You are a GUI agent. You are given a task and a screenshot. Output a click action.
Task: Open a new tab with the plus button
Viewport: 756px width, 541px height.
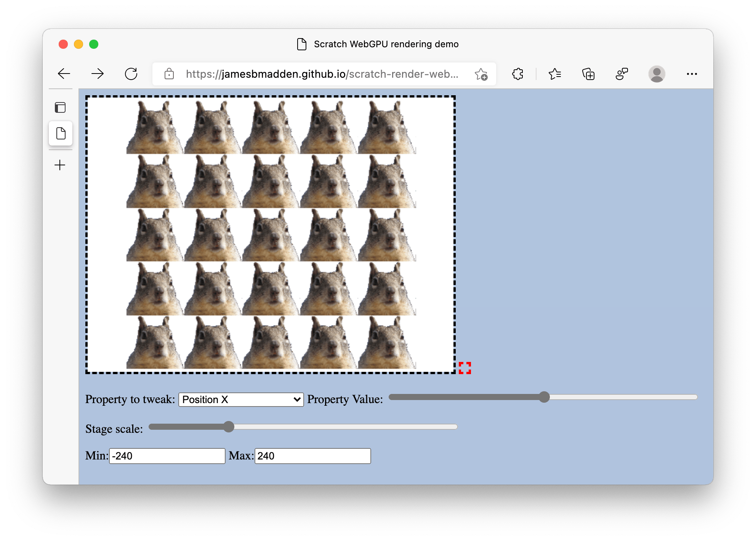click(x=60, y=165)
